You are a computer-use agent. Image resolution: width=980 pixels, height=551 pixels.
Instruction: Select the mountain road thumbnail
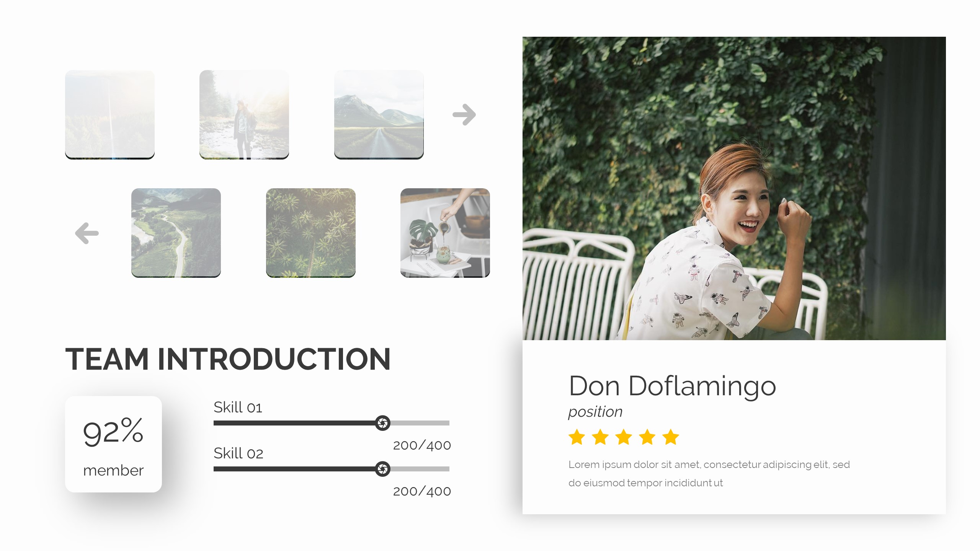tap(379, 114)
